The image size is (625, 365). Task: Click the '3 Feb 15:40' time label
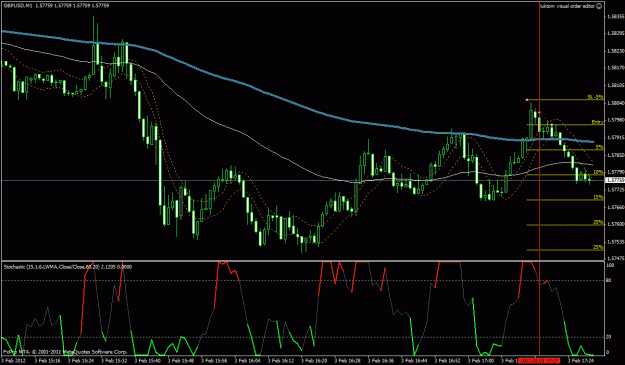(x=148, y=360)
